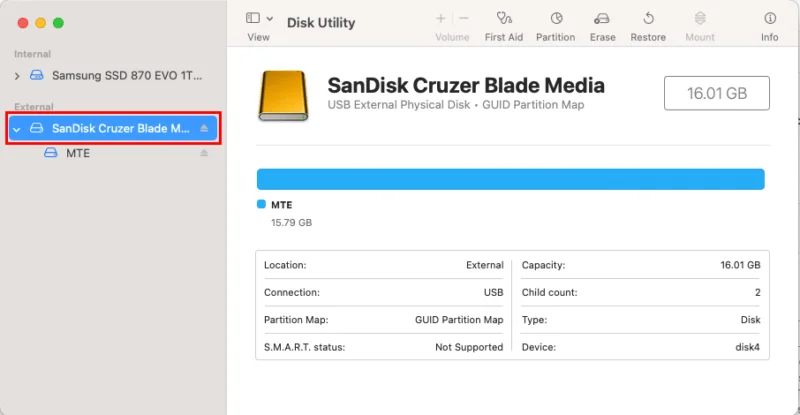The width and height of the screenshot is (800, 415).
Task: Click the Capacity 16.01 GB table value
Action: point(740,265)
